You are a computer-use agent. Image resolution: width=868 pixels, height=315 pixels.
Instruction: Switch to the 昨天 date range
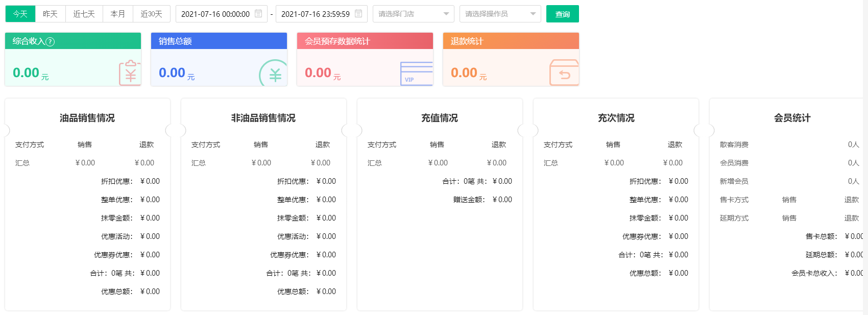click(50, 14)
